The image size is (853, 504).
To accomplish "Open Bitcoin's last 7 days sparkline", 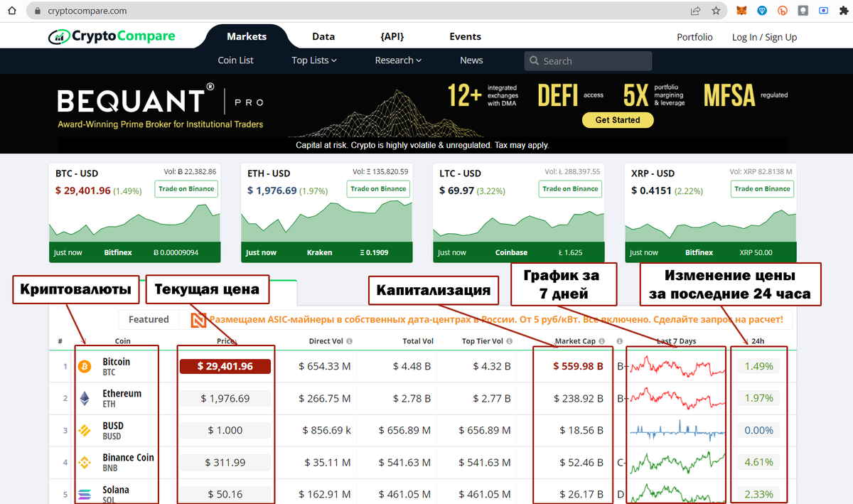I will pos(677,367).
